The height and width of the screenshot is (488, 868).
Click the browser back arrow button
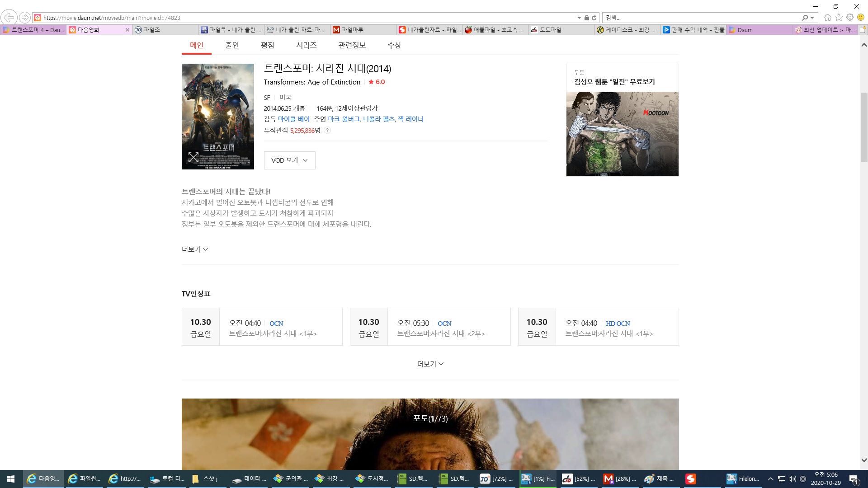(x=9, y=18)
